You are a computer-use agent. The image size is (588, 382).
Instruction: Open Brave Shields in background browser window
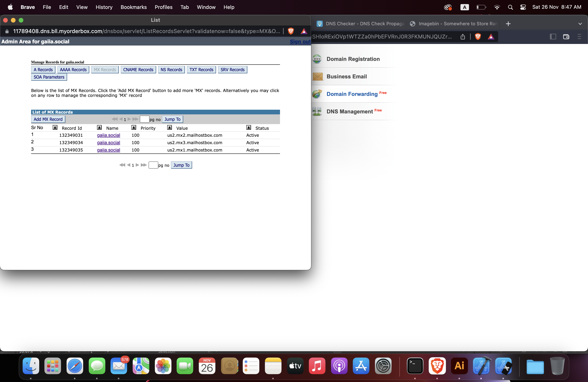click(478, 37)
